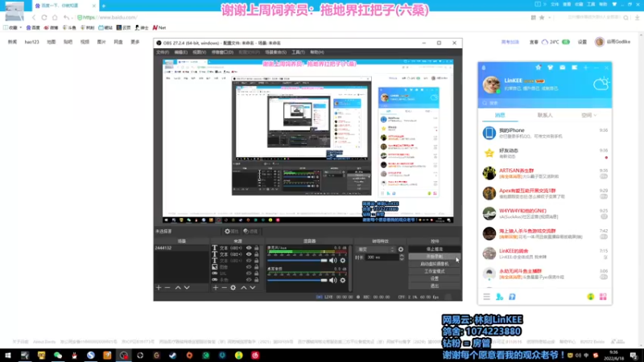Open the scene transition gear settings
This screenshot has height=362, width=644.
point(400,249)
